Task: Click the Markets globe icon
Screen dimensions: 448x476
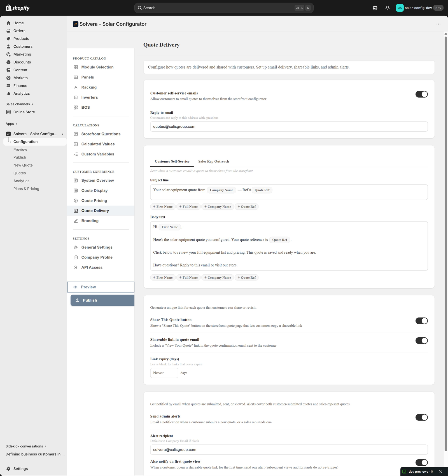Action: click(x=8, y=78)
